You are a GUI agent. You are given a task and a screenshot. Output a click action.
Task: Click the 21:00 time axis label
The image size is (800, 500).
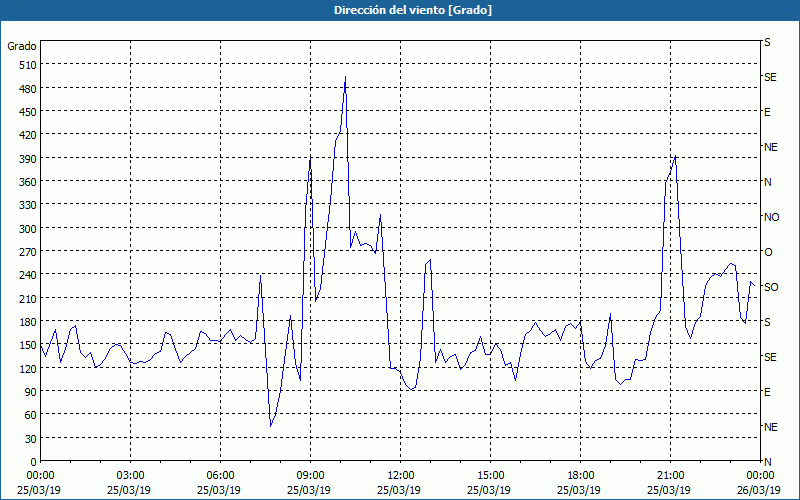670,476
